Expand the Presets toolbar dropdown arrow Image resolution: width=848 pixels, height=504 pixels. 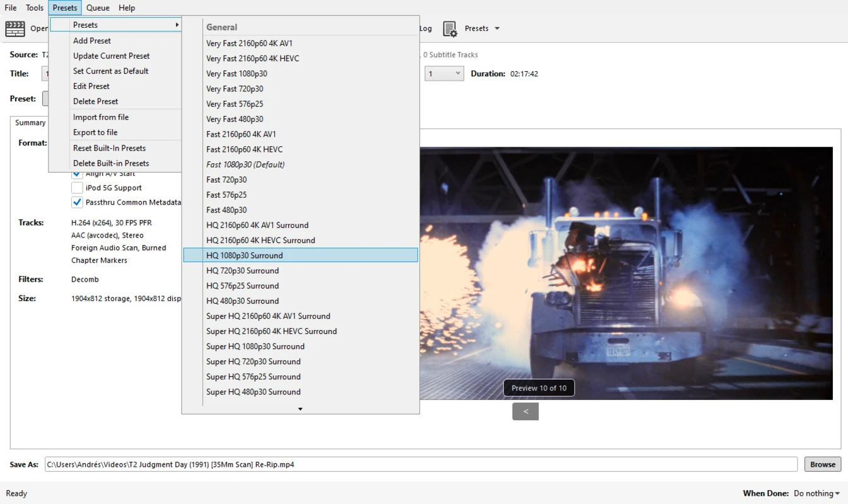[497, 28]
